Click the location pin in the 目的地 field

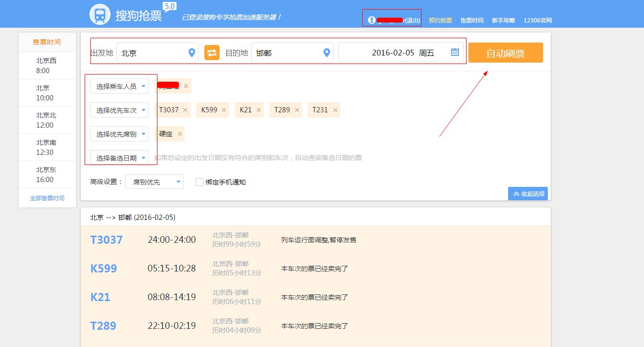[327, 53]
